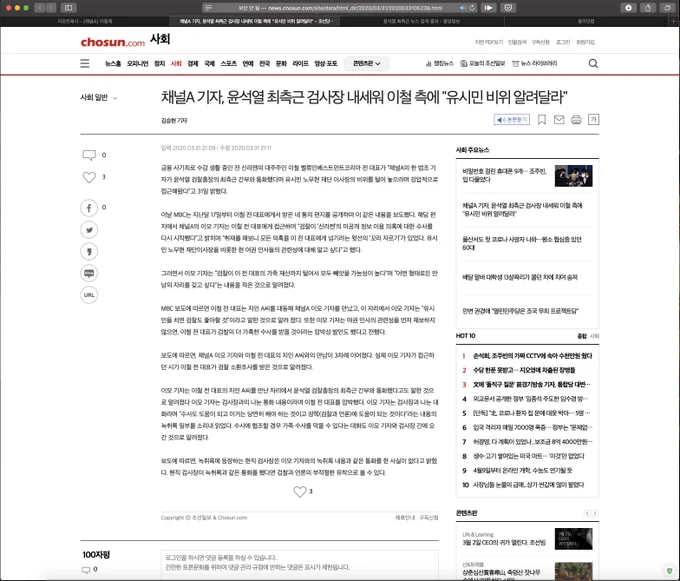The height and width of the screenshot is (581, 680).
Task: Click the 회원가입 link
Action: 585,42
